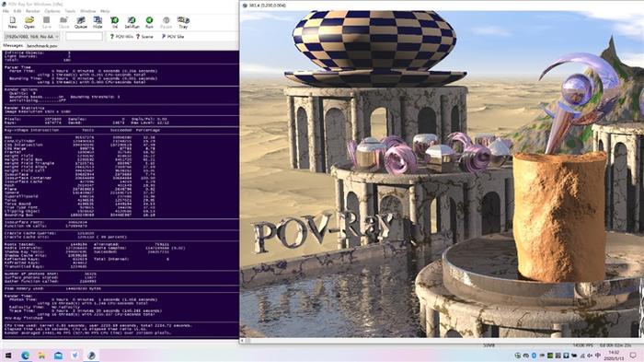
Task: Open the Scene help link
Action: (x=144, y=37)
